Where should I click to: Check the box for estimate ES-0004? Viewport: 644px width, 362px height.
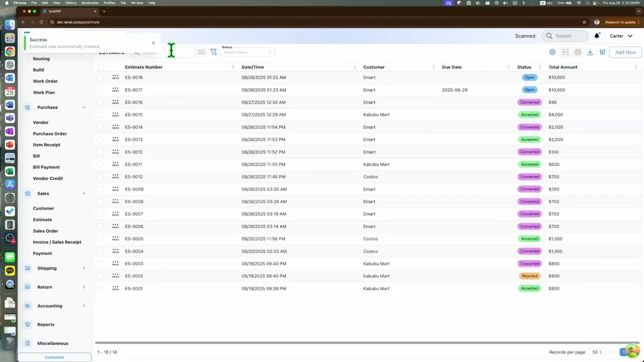pos(101,251)
